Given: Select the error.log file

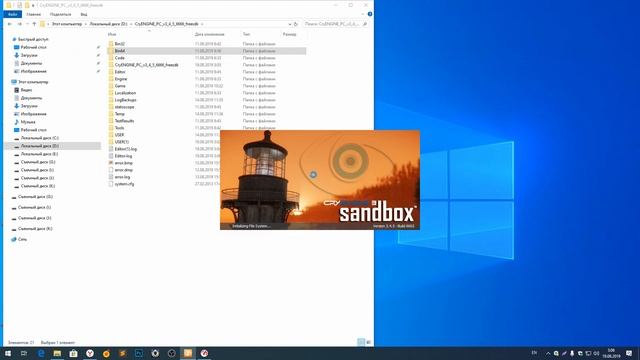Looking at the screenshot, I should pyautogui.click(x=122, y=177).
